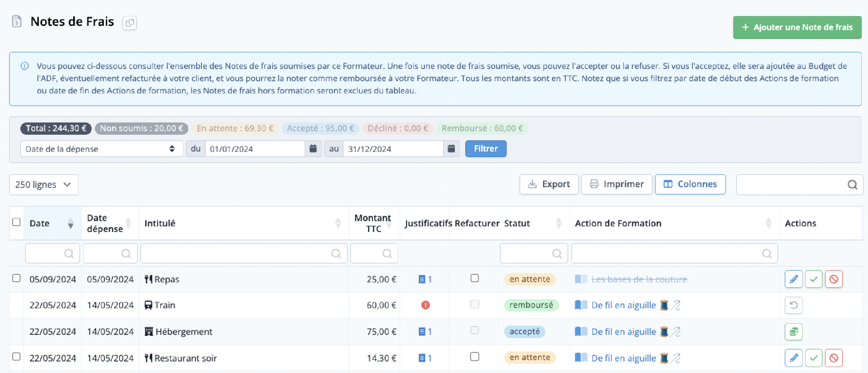Mark the Hébergement expense as reimbursed with coins icon
This screenshot has width=868, height=373.
(793, 331)
